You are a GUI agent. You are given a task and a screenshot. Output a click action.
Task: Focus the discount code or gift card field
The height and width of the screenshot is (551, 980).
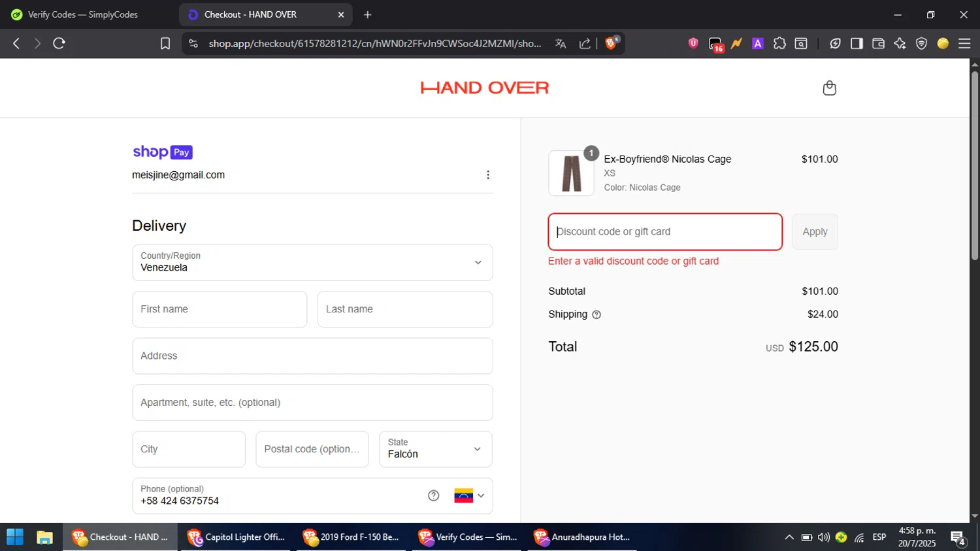pos(665,232)
